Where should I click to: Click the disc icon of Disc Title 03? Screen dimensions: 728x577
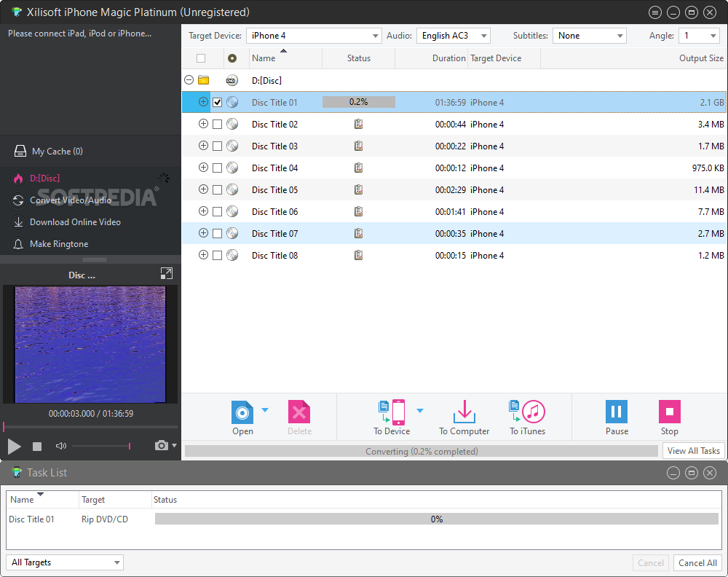pyautogui.click(x=232, y=146)
